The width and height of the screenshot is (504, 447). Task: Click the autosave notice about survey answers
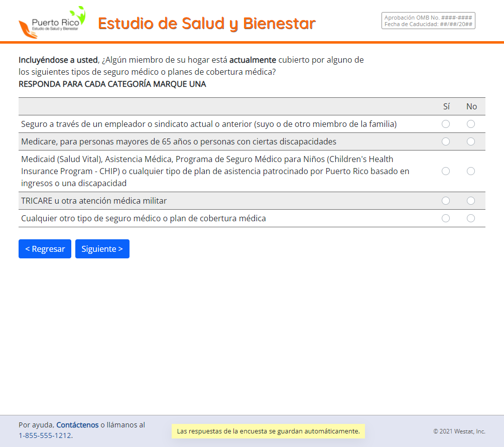(x=269, y=431)
